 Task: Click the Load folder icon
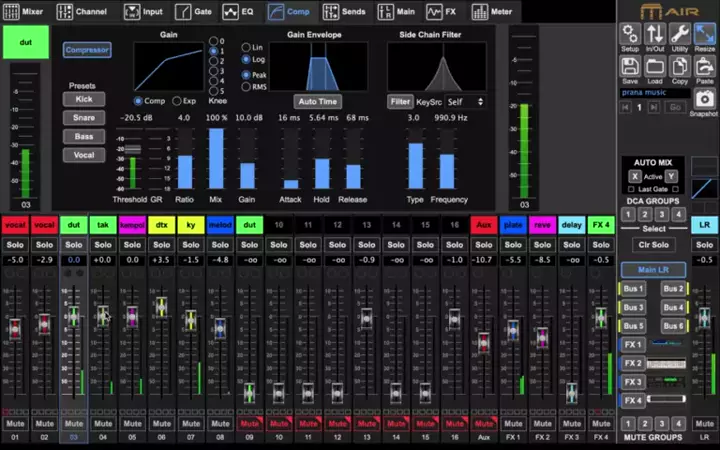point(655,68)
